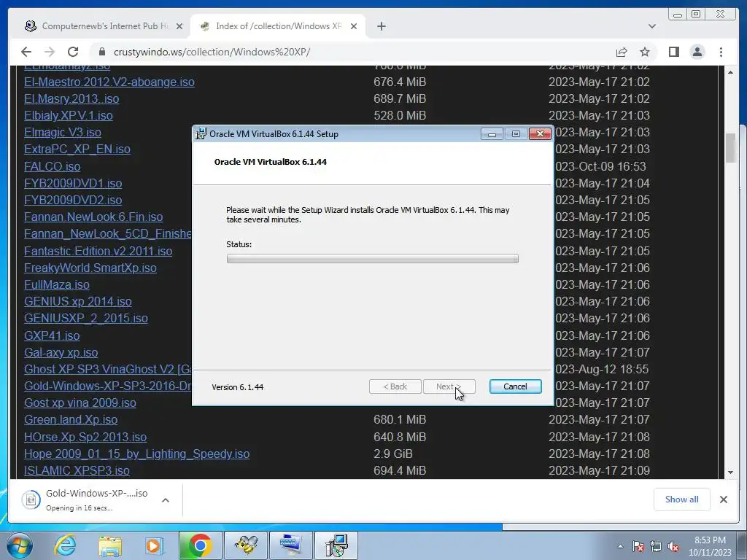Screen dimensions: 747x560
Task: Open FYB2009DVD2.iso link
Action: 73,200
